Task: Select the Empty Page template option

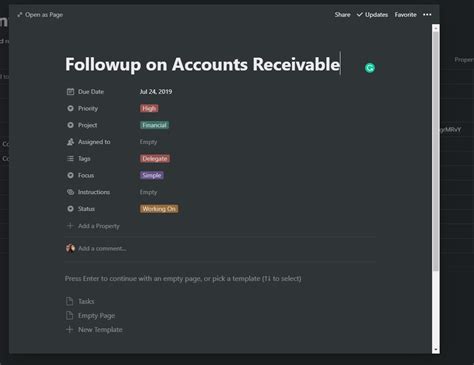Action: 96,316
